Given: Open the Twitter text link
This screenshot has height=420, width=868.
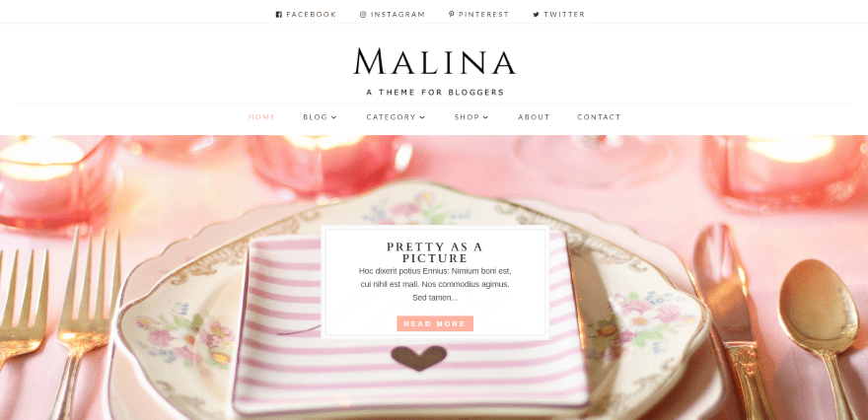Looking at the screenshot, I should coord(564,15).
